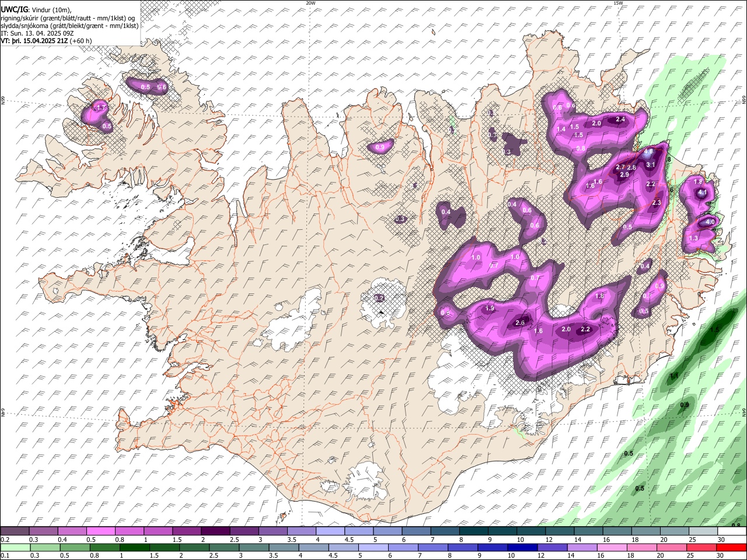Select the white 30 swatch in upper legend
The width and height of the screenshot is (747, 560).
point(732,531)
